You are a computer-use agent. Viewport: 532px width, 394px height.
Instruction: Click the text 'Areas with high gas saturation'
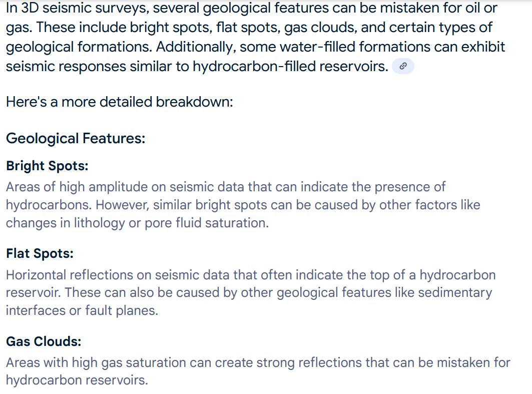(96, 363)
